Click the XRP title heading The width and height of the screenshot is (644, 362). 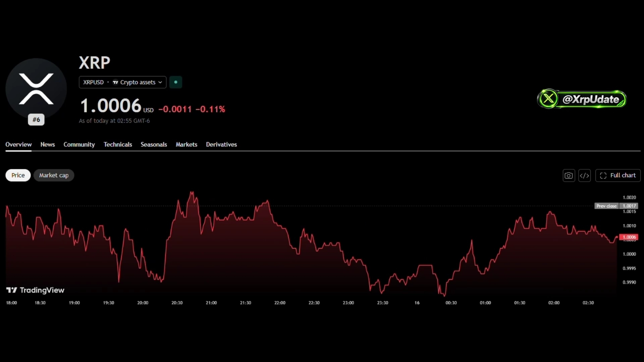(x=95, y=63)
